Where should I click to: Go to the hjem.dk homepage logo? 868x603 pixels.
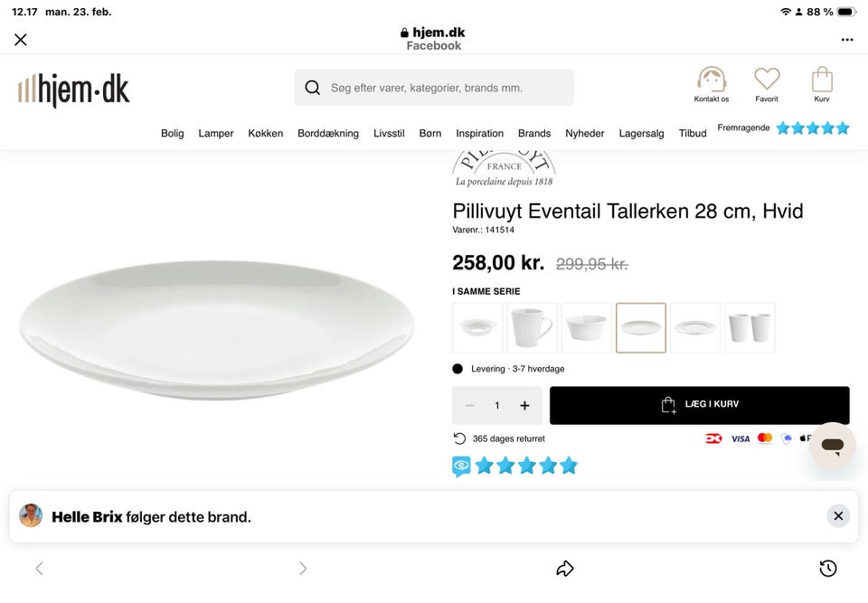[x=74, y=90]
